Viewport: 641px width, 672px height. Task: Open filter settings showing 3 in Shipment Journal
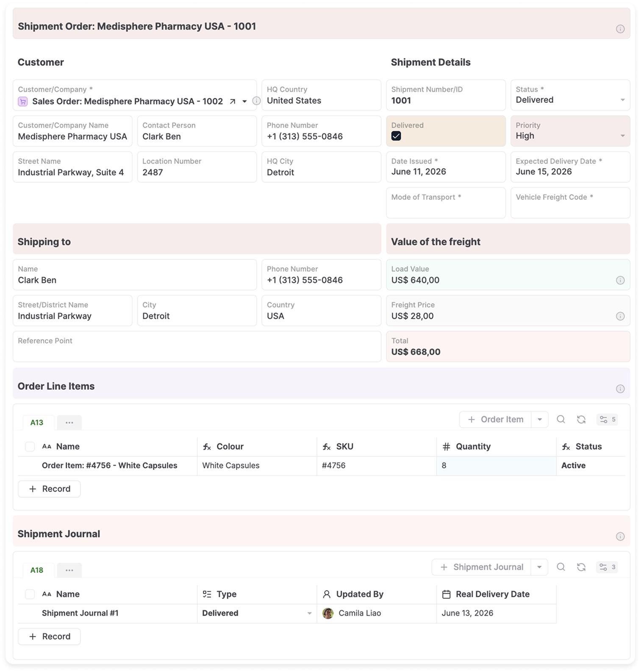(607, 567)
